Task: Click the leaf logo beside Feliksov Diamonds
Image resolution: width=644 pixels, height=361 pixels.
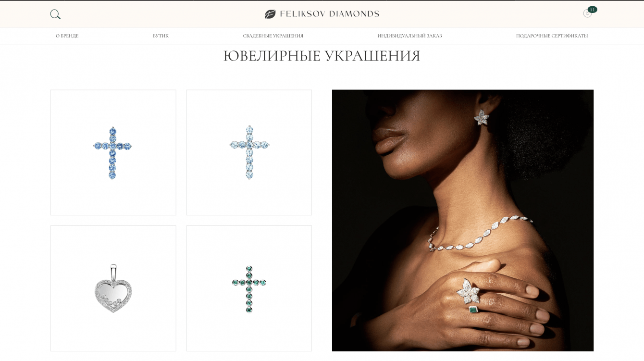Action: tap(270, 14)
